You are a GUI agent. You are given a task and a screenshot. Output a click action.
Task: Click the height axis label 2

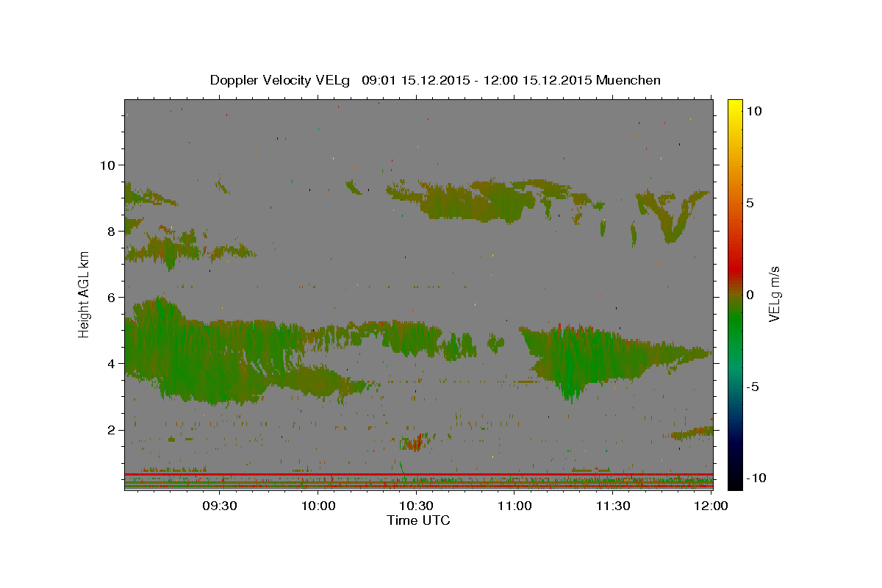coord(112,429)
